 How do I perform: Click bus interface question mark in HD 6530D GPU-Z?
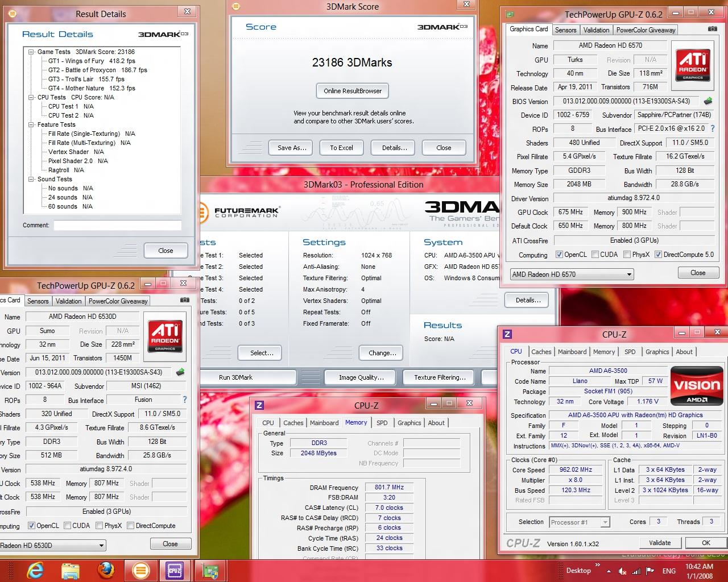(x=184, y=400)
